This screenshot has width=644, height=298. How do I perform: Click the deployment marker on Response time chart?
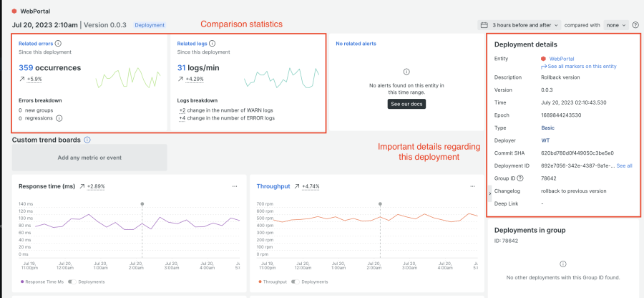click(x=142, y=204)
